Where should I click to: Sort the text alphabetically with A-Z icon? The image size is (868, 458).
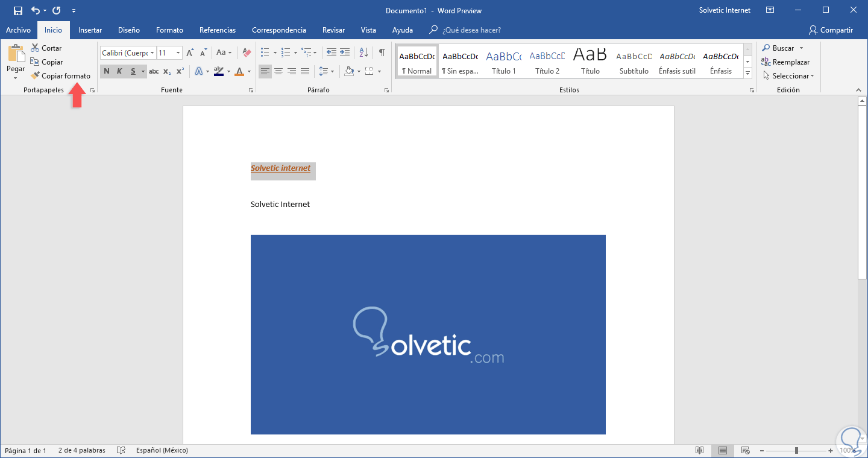point(363,53)
